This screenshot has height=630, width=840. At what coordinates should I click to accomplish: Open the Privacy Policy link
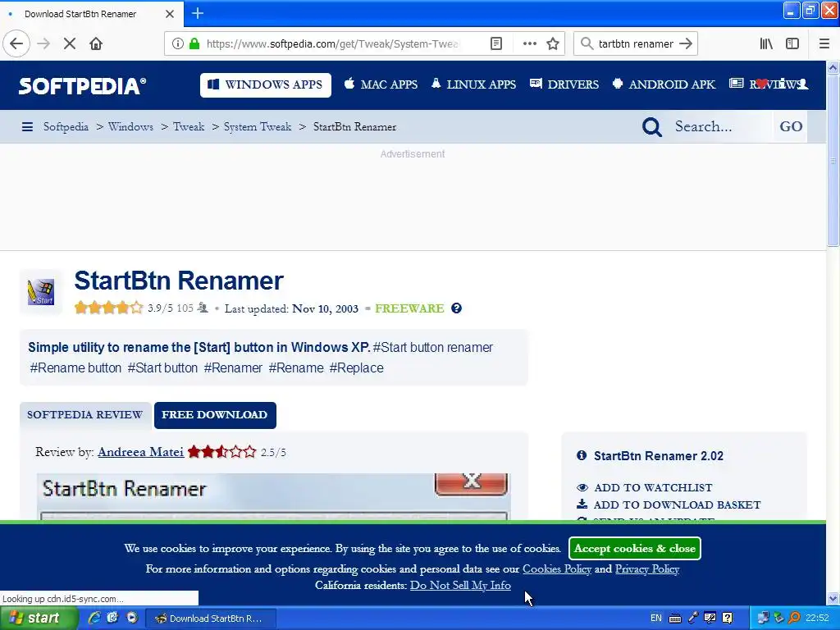coord(646,569)
